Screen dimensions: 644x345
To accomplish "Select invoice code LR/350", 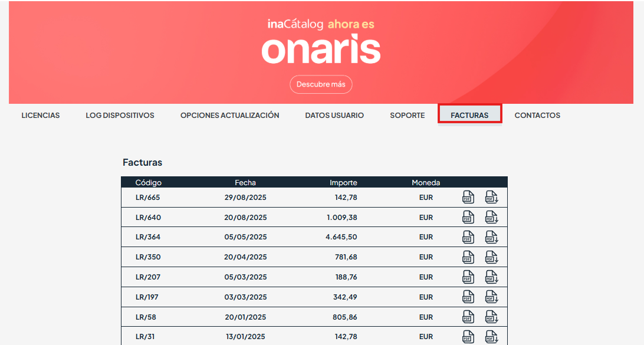I will click(148, 257).
